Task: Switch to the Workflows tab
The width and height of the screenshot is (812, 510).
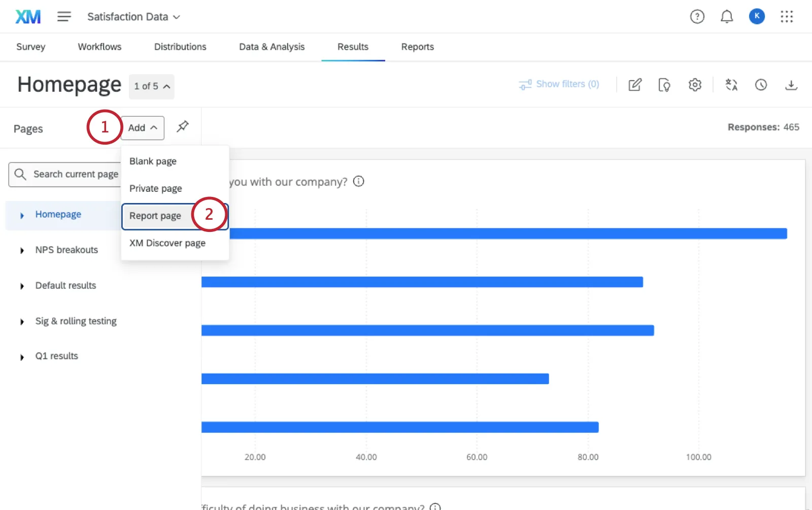Action: pos(99,47)
